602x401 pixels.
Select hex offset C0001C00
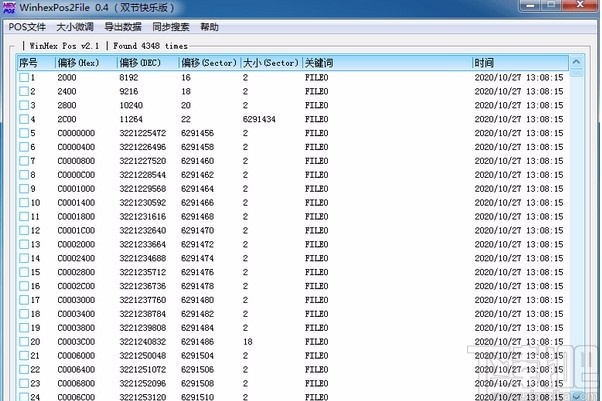point(76,230)
